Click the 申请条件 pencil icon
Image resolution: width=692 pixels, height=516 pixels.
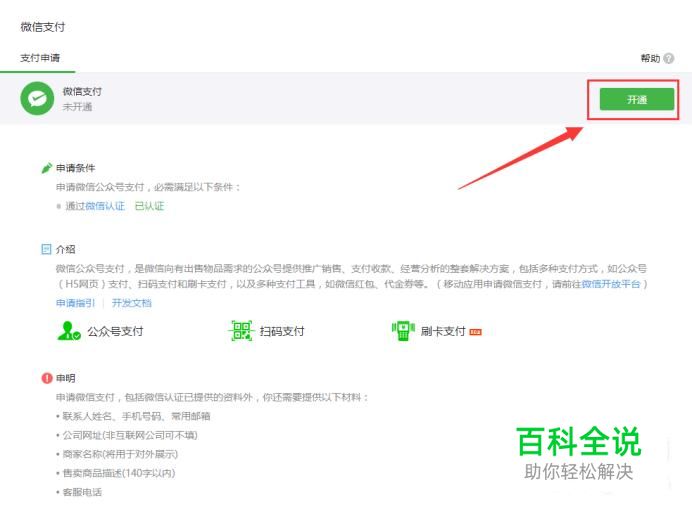click(x=46, y=168)
